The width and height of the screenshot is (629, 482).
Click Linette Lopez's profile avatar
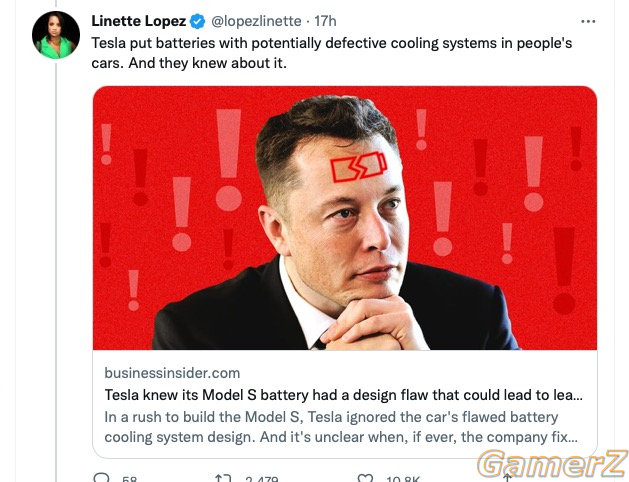(56, 35)
